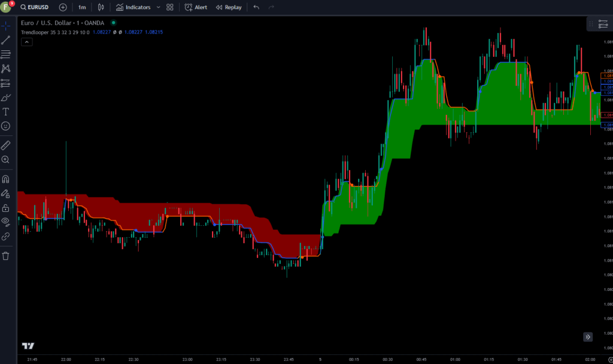Viewport: 613px width, 364px height.
Task: Toggle magnet mode for drawings
Action: 5,179
